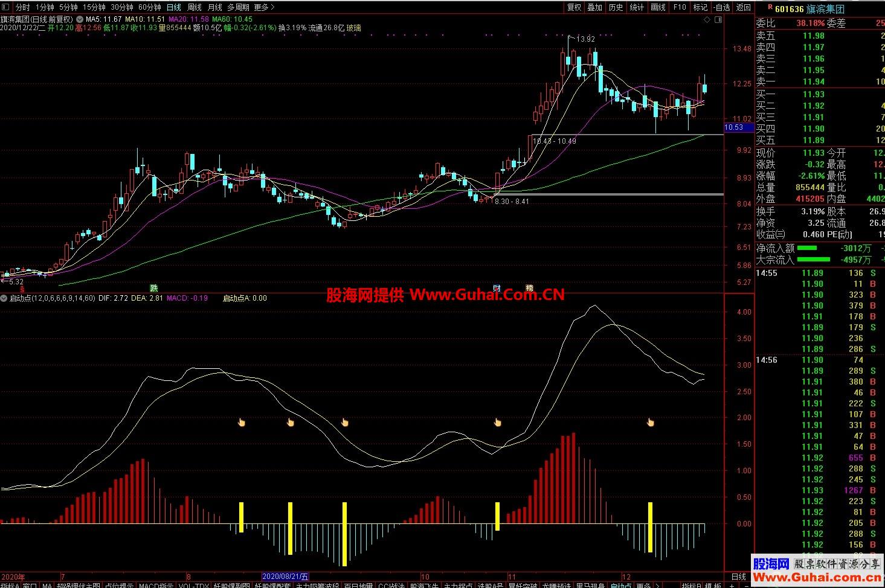
Task: Toggle the side panel icon beside diamond
Action: click(x=718, y=19)
